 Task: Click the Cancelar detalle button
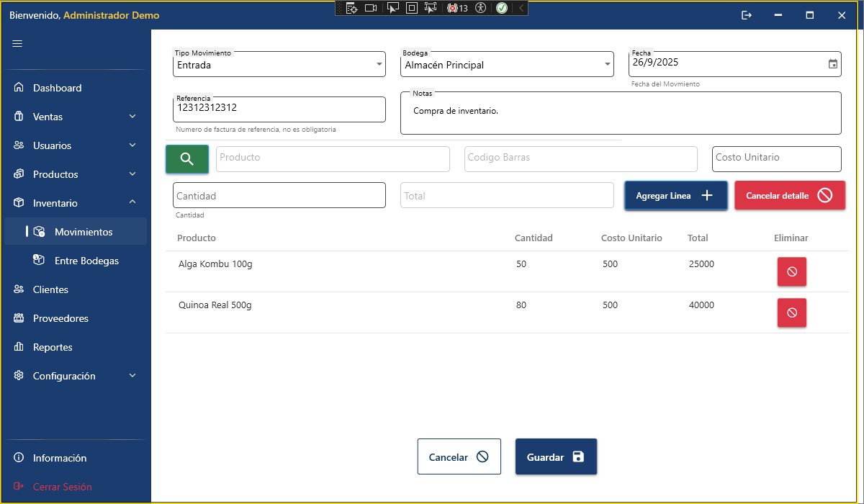tap(789, 196)
